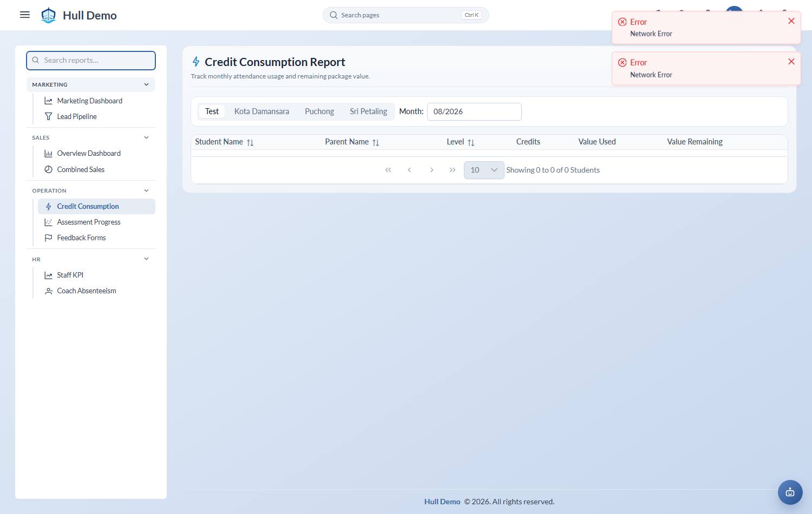Switch to Puchong branch tab
Image resolution: width=812 pixels, height=514 pixels.
click(x=319, y=111)
